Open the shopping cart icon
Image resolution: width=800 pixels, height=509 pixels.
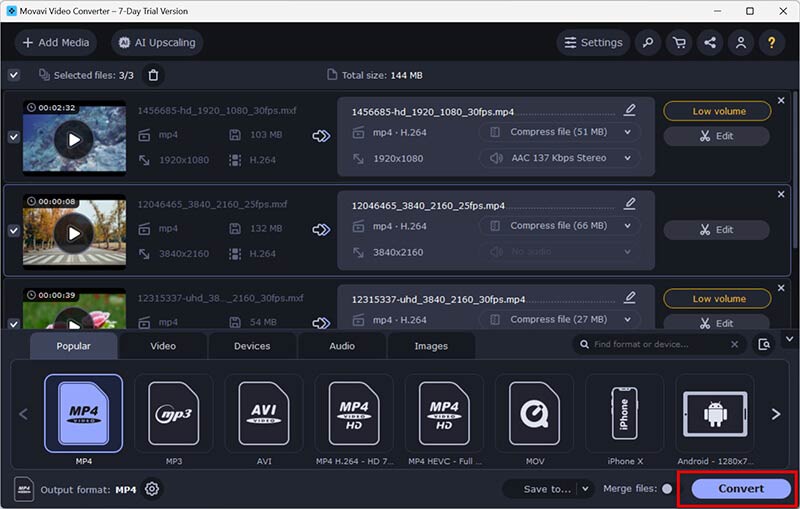679,43
